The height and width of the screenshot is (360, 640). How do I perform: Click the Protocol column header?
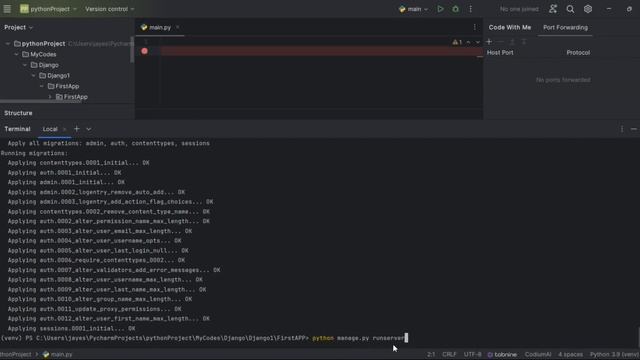[578, 53]
